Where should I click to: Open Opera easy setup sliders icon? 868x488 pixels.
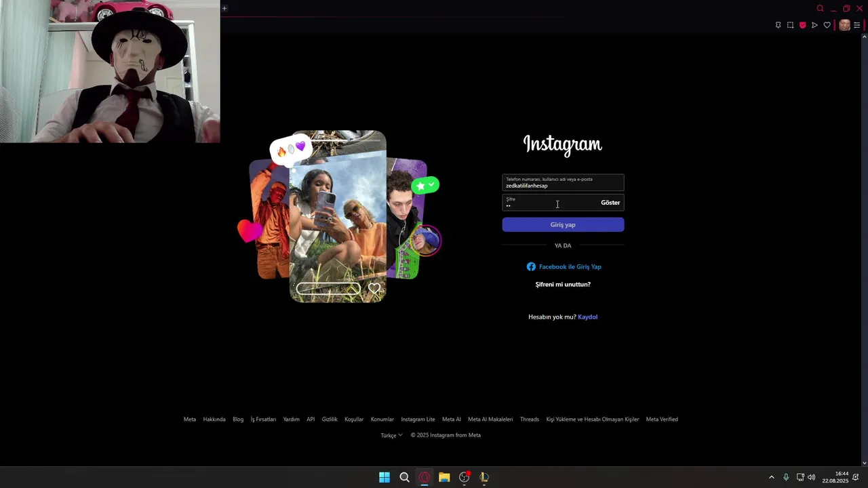[x=856, y=25]
